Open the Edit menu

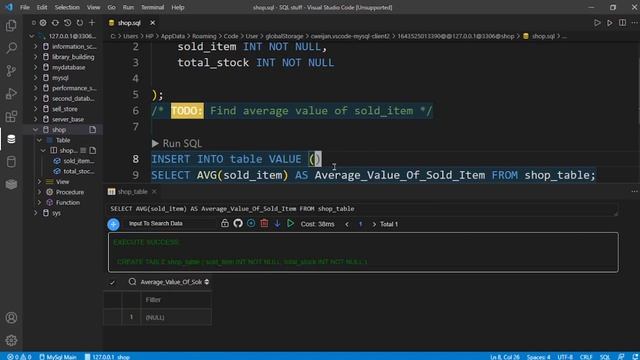point(42,7)
